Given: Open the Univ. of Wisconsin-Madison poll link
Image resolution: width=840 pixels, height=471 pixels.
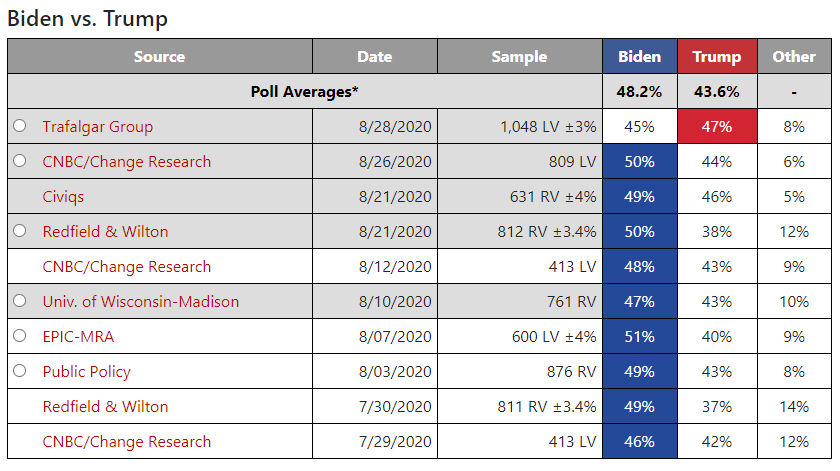Looking at the screenshot, I should (x=141, y=302).
